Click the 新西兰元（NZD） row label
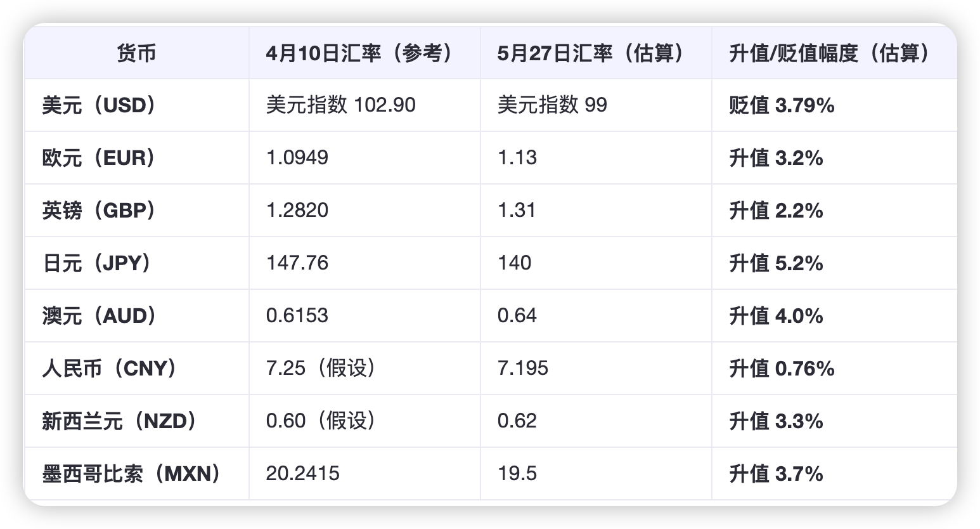Viewport: 980px width, 529px height. (x=120, y=421)
